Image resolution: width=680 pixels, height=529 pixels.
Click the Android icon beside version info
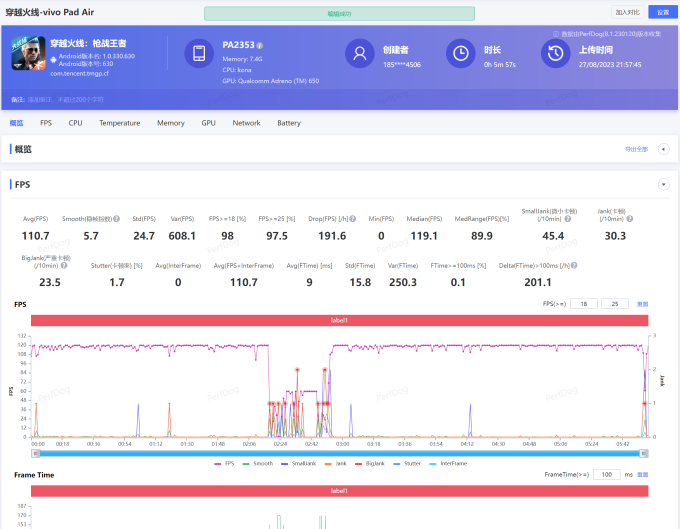[x=53, y=60]
